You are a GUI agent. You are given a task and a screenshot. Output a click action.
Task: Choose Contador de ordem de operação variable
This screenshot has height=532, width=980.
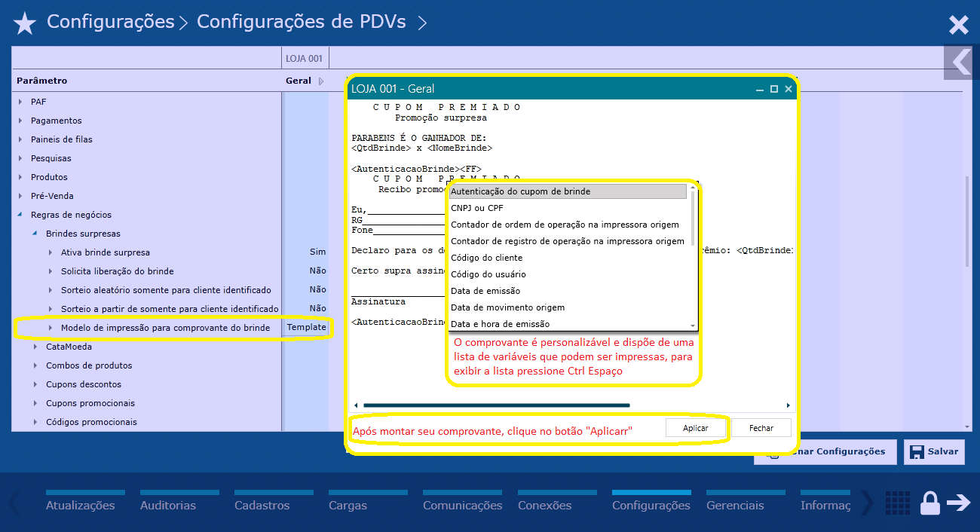[x=568, y=225]
